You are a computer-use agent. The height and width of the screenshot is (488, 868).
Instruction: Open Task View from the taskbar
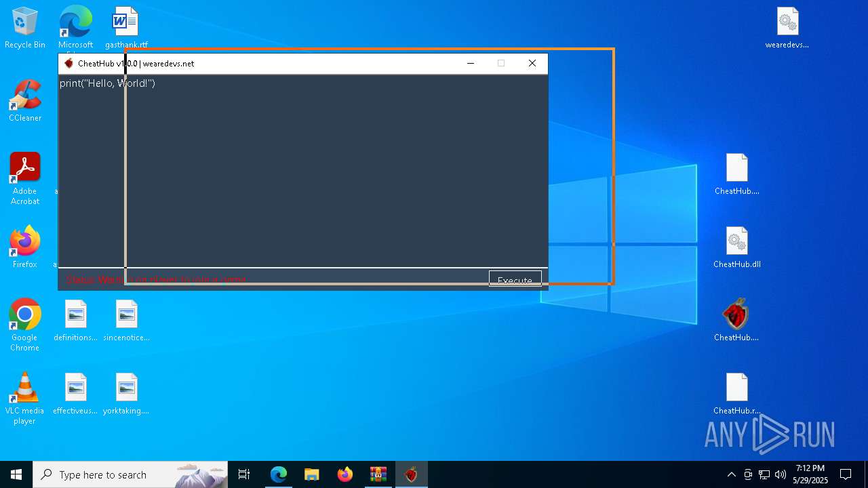[244, 474]
